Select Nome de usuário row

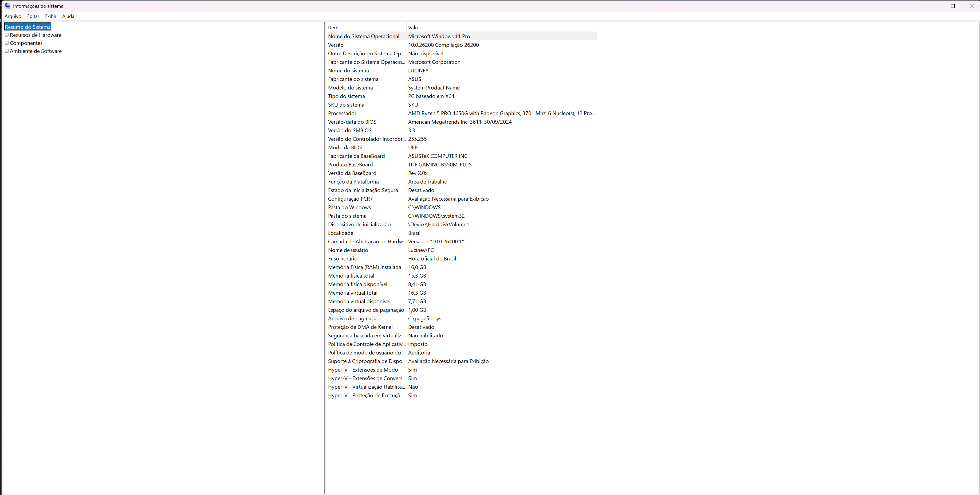click(462, 250)
